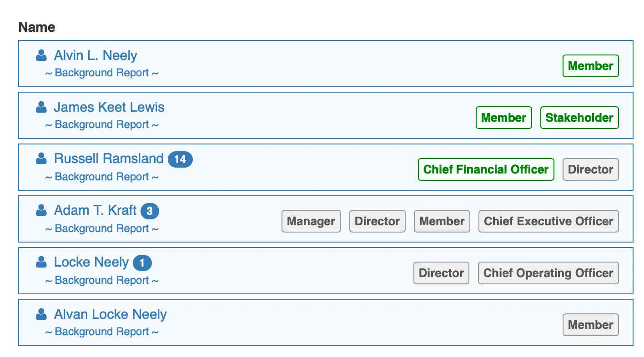Image resolution: width=644 pixels, height=357 pixels.
Task: Click the Manager tag on Adam T. Kraft
Action: pos(311,221)
